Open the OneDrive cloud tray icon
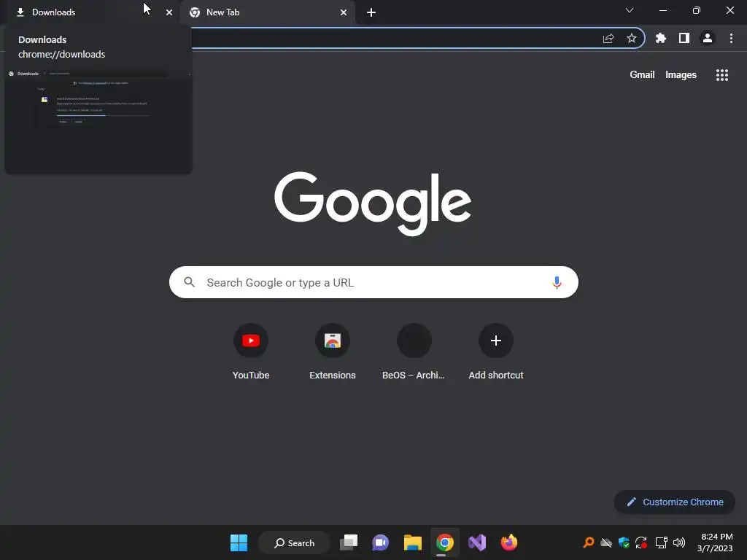The width and height of the screenshot is (747, 560). click(x=606, y=542)
